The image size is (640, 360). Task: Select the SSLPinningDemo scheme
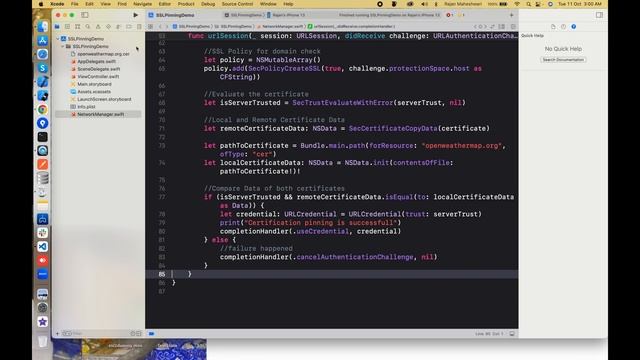[x=243, y=15]
